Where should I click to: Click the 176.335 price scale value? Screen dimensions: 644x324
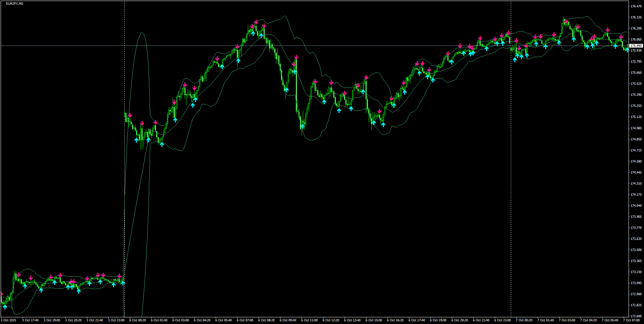pos(636,17)
